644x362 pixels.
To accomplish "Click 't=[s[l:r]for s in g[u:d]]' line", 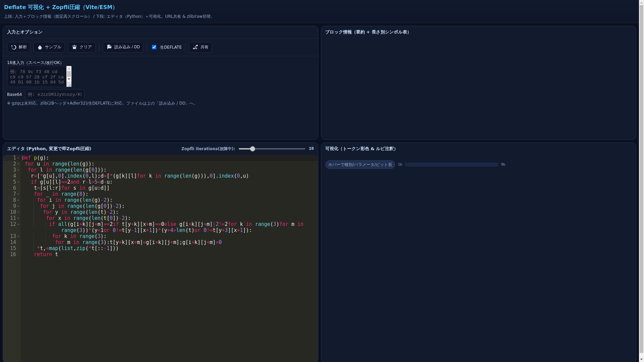I will 72,188.
